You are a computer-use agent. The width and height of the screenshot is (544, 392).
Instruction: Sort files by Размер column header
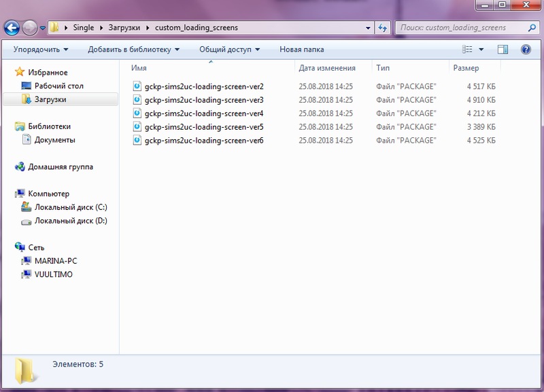(466, 68)
